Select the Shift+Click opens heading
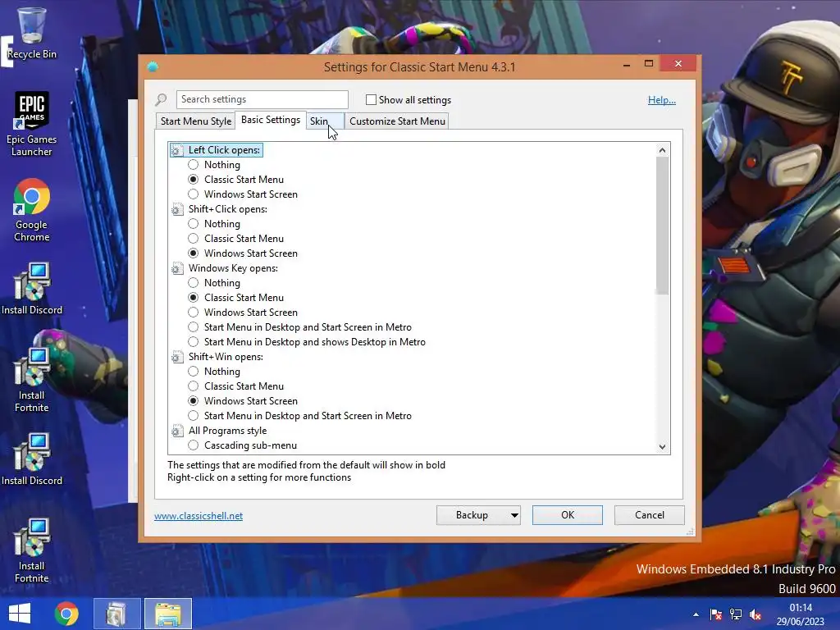The image size is (840, 630). coord(228,209)
